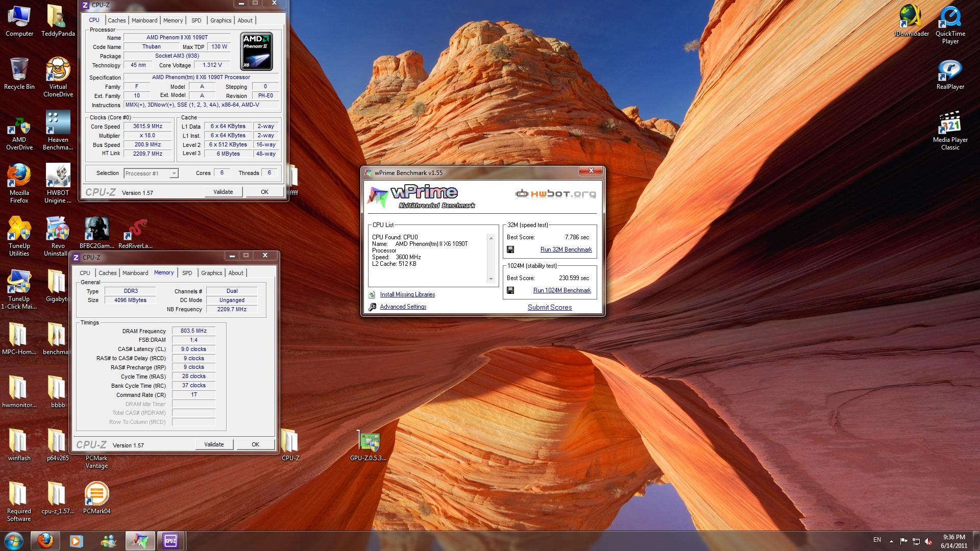The height and width of the screenshot is (551, 980).
Task: Click save icon for 32M score
Action: pos(510,249)
